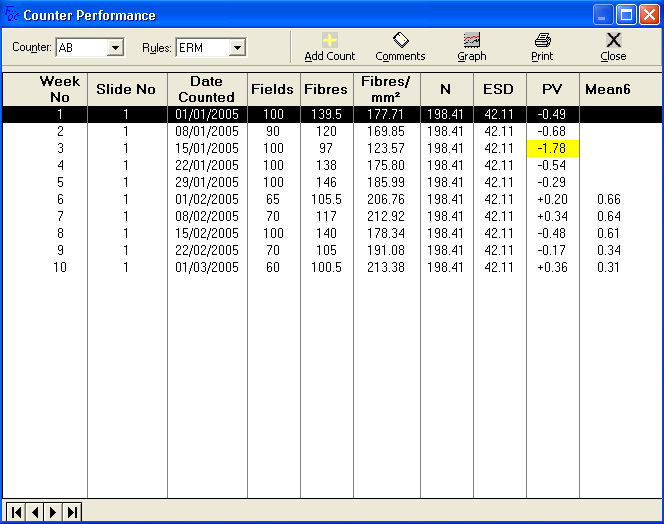Close the window with the X toolbar item
Screen dimensions: 664x524
coord(613,47)
